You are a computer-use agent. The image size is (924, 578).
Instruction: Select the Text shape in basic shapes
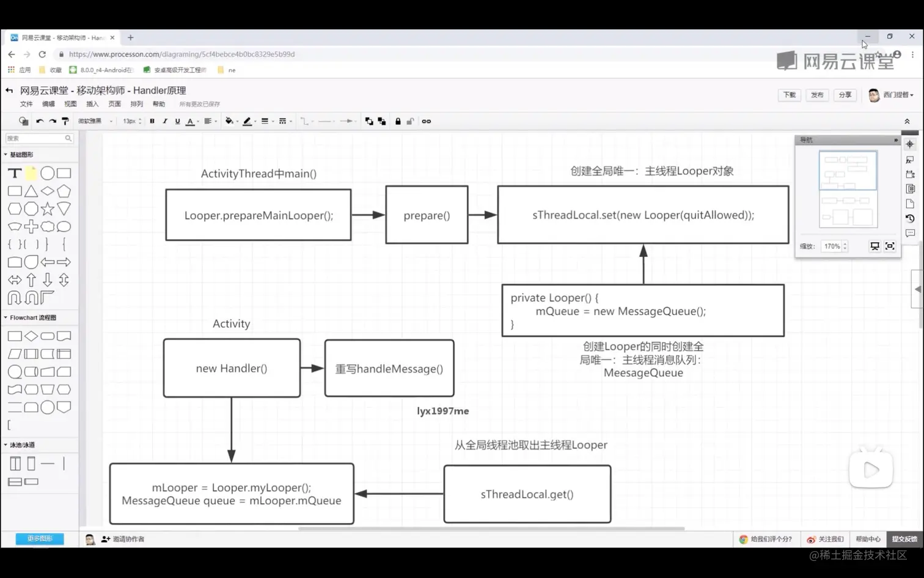pyautogui.click(x=15, y=173)
